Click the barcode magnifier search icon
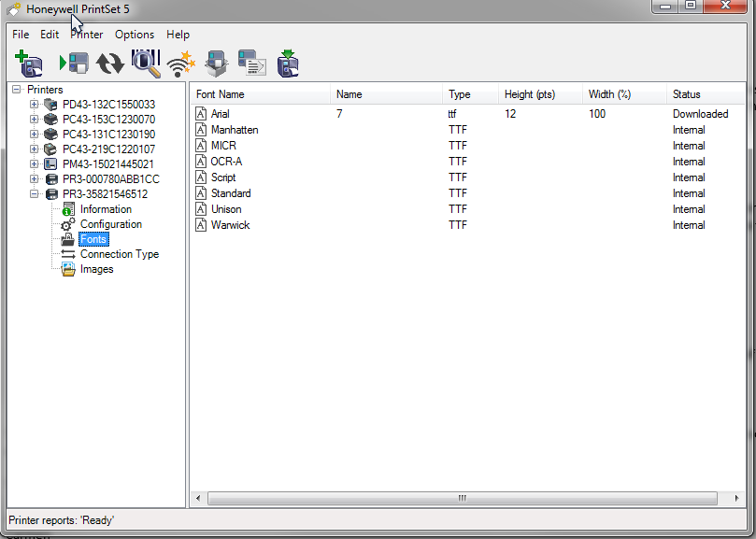This screenshot has height=539, width=756. pyautogui.click(x=146, y=64)
